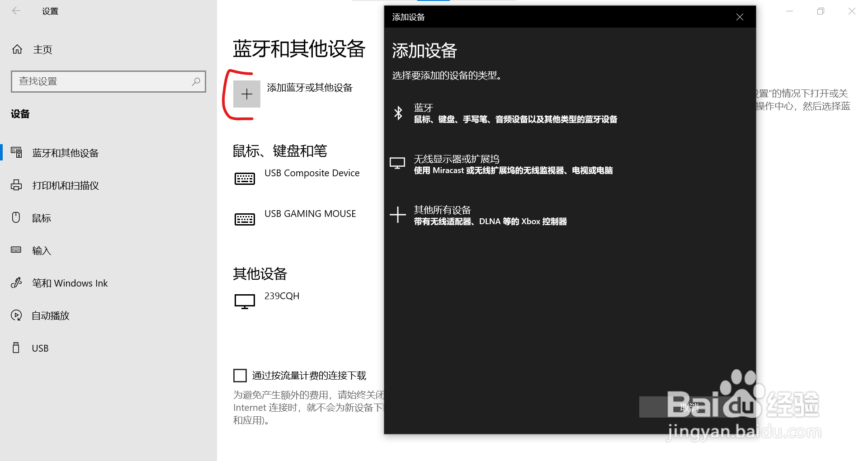Click USB GAMING MOUSE name
The image size is (868, 461).
pyautogui.click(x=310, y=214)
